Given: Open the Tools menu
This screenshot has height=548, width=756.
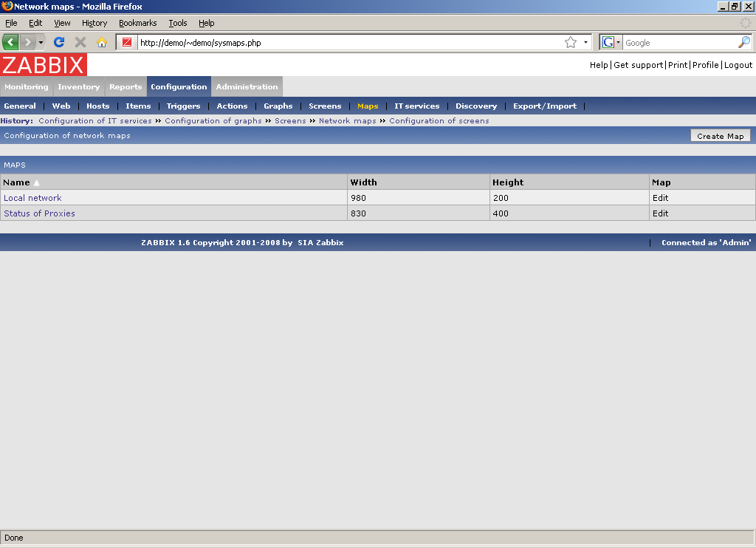Looking at the screenshot, I should tap(178, 23).
